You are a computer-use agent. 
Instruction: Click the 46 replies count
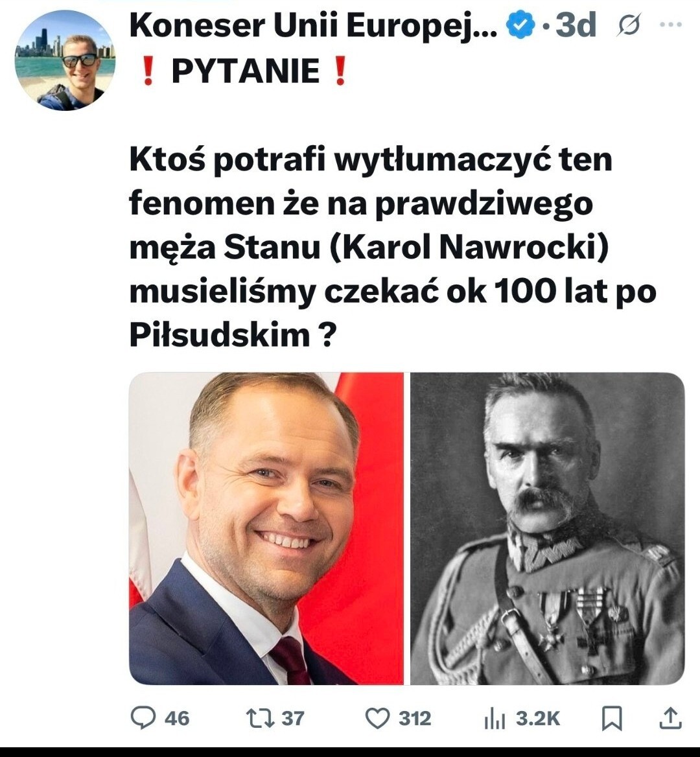[x=177, y=718]
